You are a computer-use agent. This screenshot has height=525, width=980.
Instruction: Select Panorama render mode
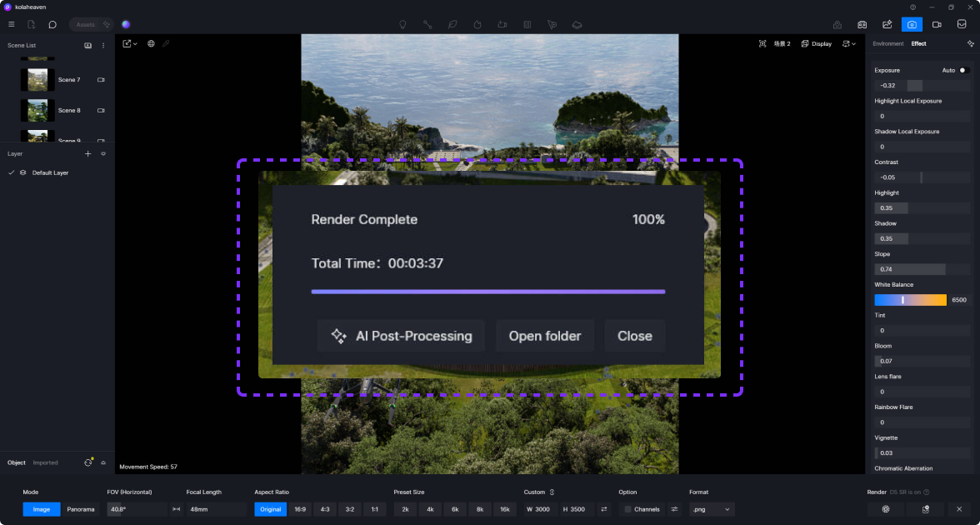[81, 509]
